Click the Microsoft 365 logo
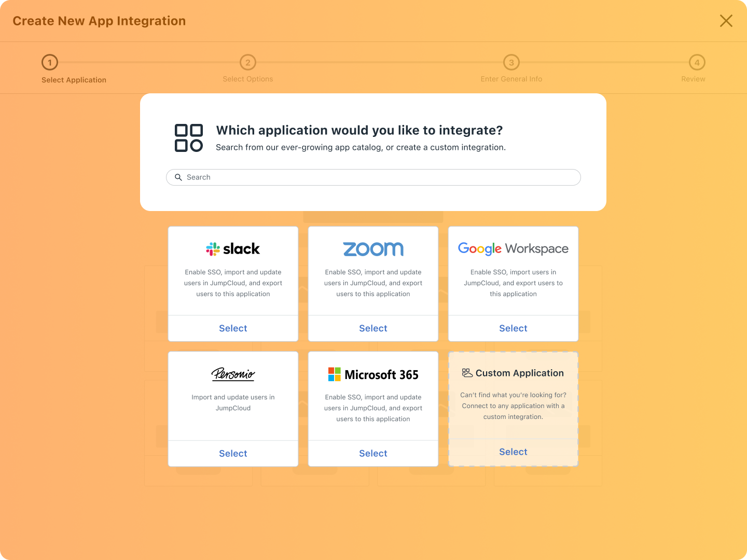 coord(373,374)
